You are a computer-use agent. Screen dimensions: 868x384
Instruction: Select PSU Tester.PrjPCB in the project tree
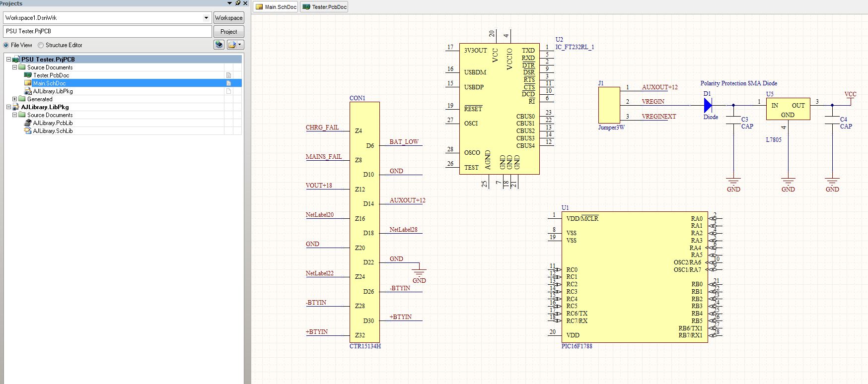pyautogui.click(x=48, y=60)
